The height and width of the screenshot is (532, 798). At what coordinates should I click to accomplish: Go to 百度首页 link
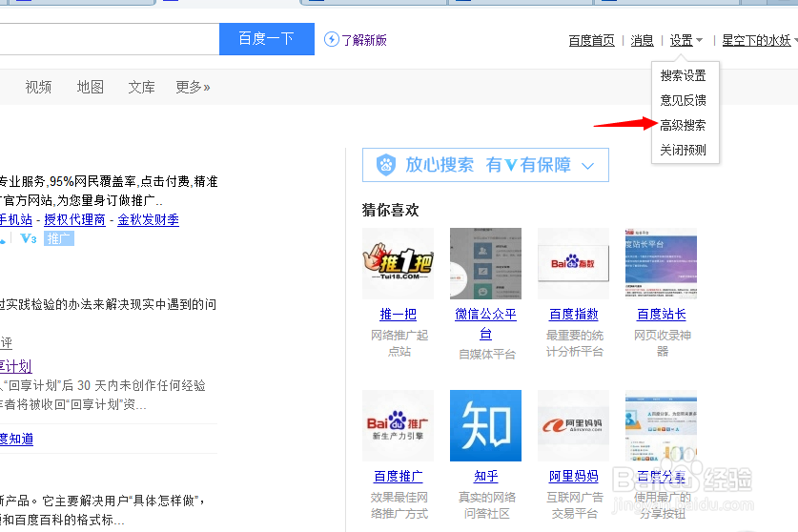click(x=591, y=40)
